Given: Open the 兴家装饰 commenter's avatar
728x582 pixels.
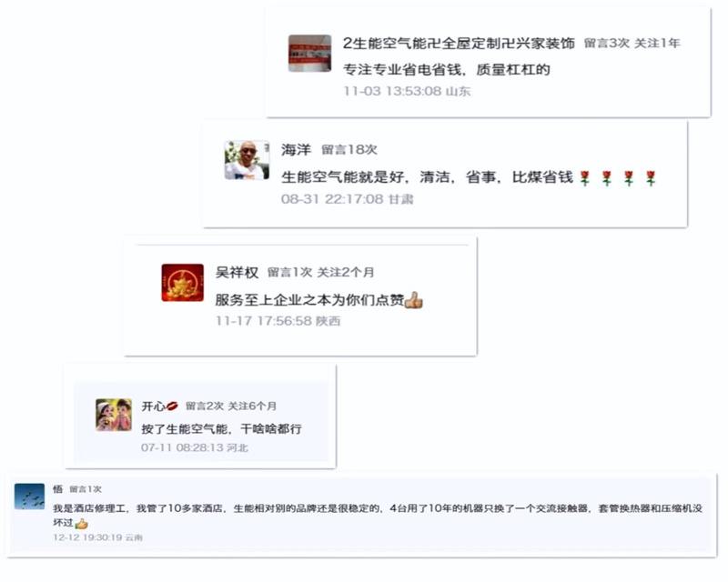Looking at the screenshot, I should click(309, 53).
